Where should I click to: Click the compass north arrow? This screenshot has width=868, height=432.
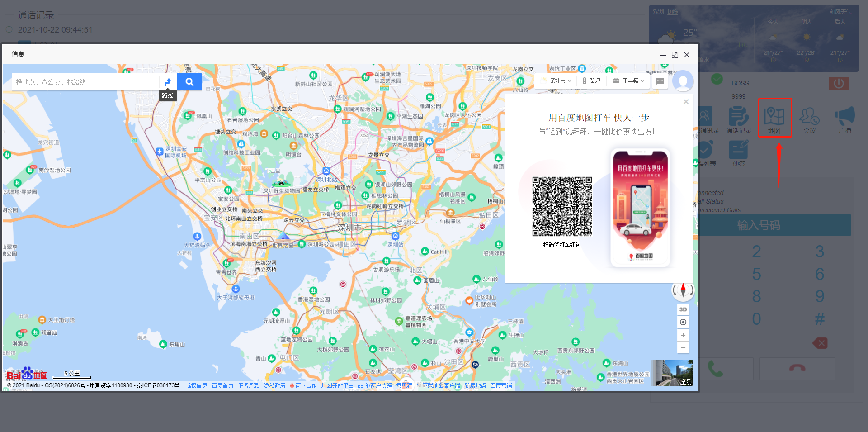tap(683, 290)
